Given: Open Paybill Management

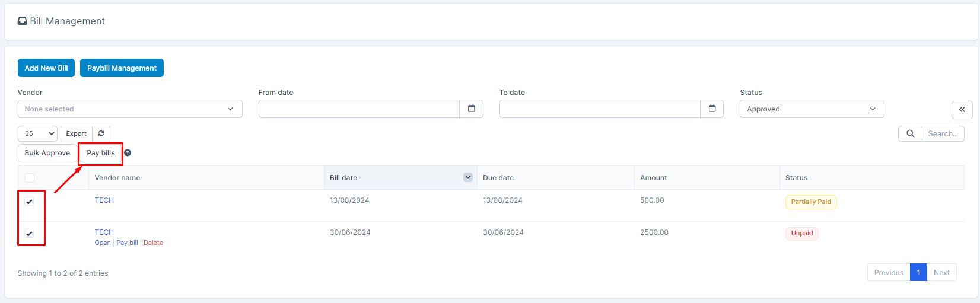Looking at the screenshot, I should pyautogui.click(x=122, y=68).
